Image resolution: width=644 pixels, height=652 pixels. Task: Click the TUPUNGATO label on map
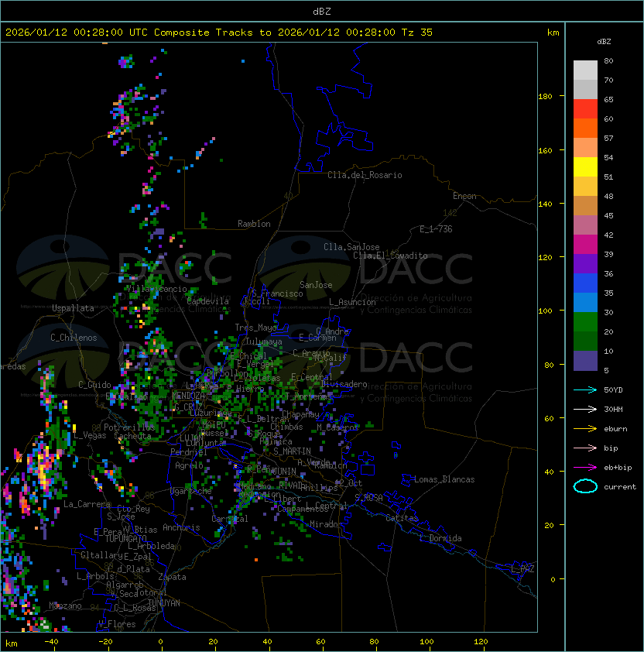(125, 538)
